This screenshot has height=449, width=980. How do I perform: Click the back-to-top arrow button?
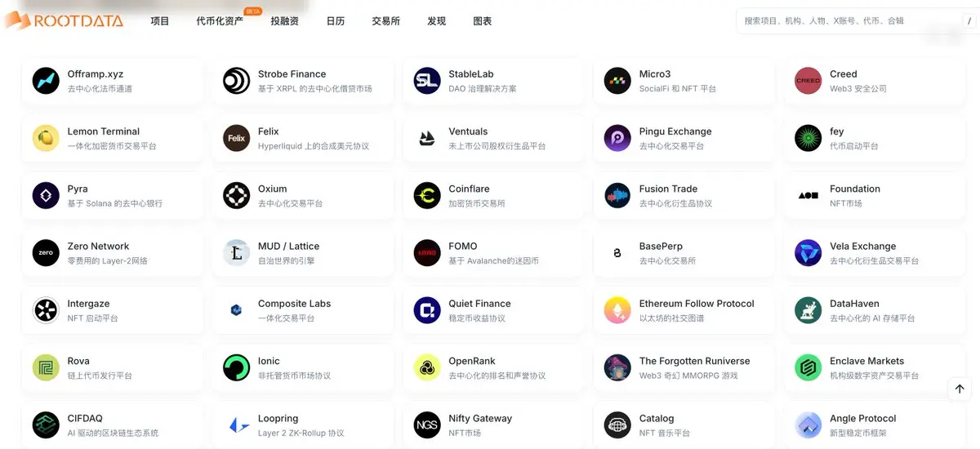[x=960, y=389]
